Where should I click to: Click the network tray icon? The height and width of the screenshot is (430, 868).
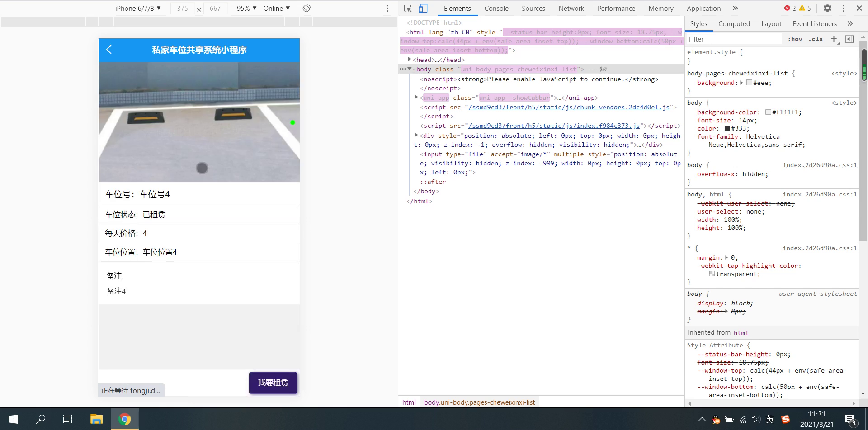pos(743,419)
